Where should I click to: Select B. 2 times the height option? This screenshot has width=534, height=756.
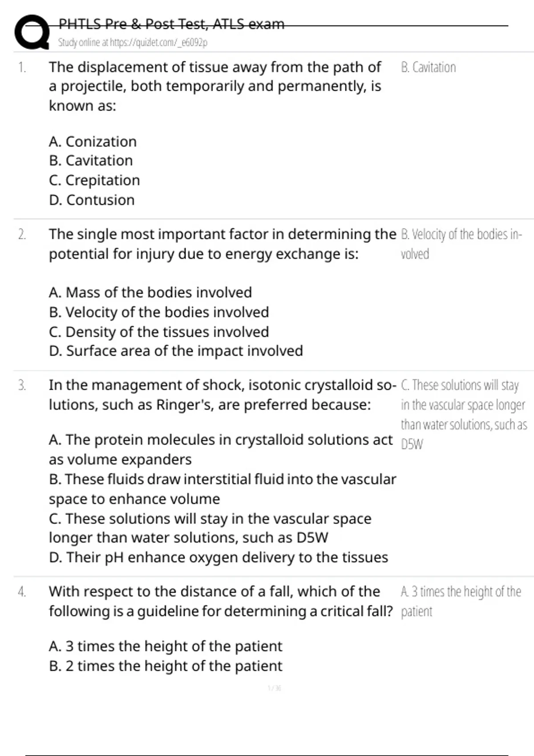[x=165, y=666]
